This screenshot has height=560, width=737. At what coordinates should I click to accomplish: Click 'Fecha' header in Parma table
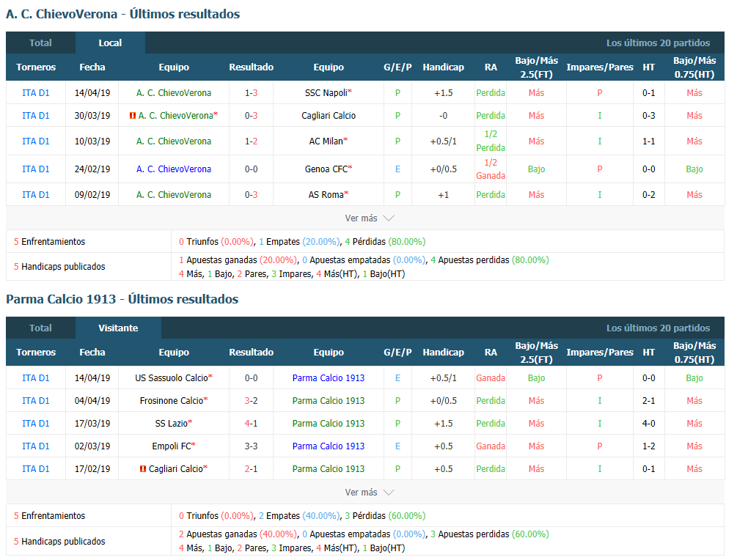tap(92, 353)
